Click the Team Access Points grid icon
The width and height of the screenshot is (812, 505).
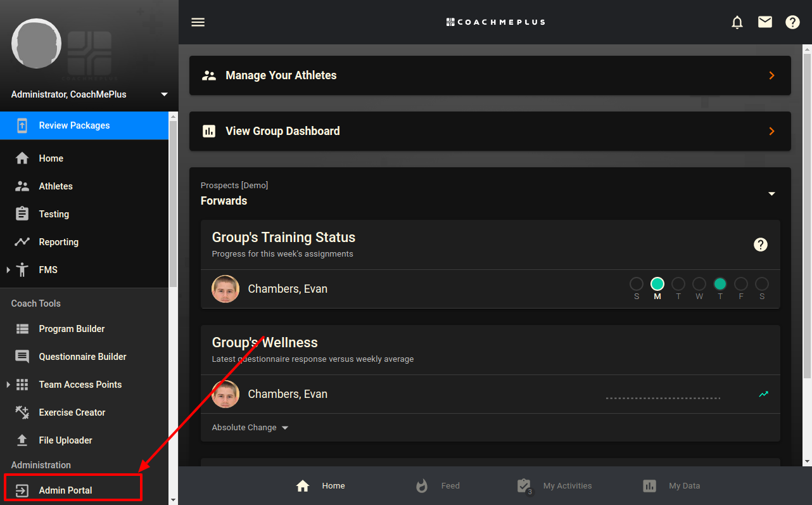pos(22,385)
